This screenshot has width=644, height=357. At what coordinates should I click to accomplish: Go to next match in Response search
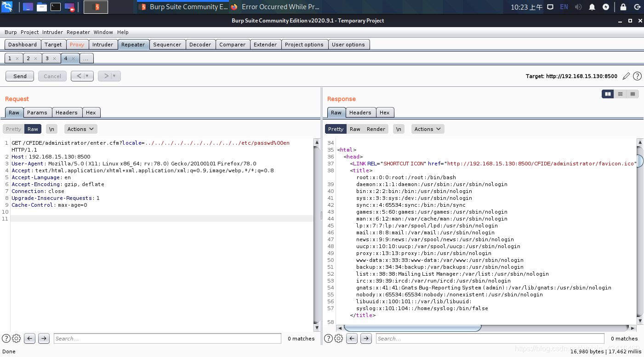click(366, 339)
